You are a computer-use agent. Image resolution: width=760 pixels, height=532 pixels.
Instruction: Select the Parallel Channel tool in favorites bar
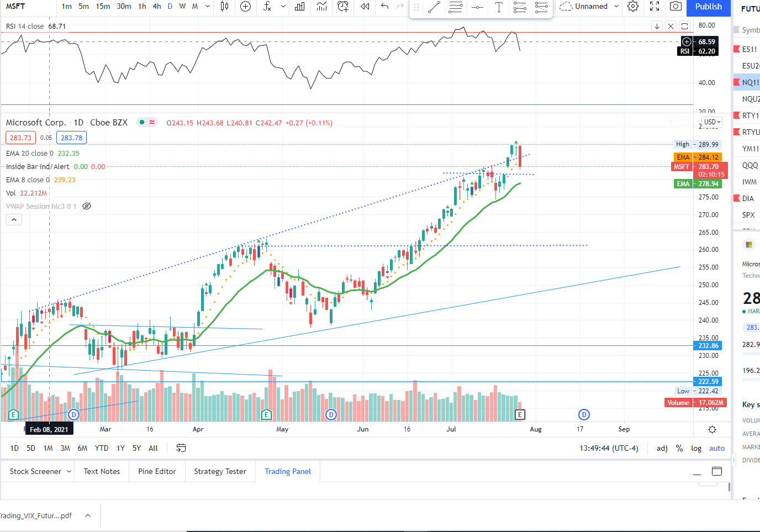click(x=456, y=7)
